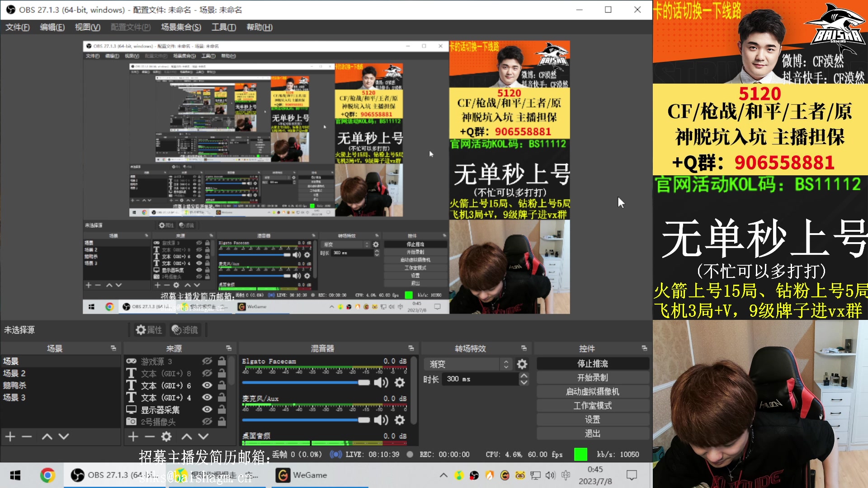This screenshot has height=488, width=868.
Task: Open 麦克风/Aux audio settings gear
Action: (400, 420)
